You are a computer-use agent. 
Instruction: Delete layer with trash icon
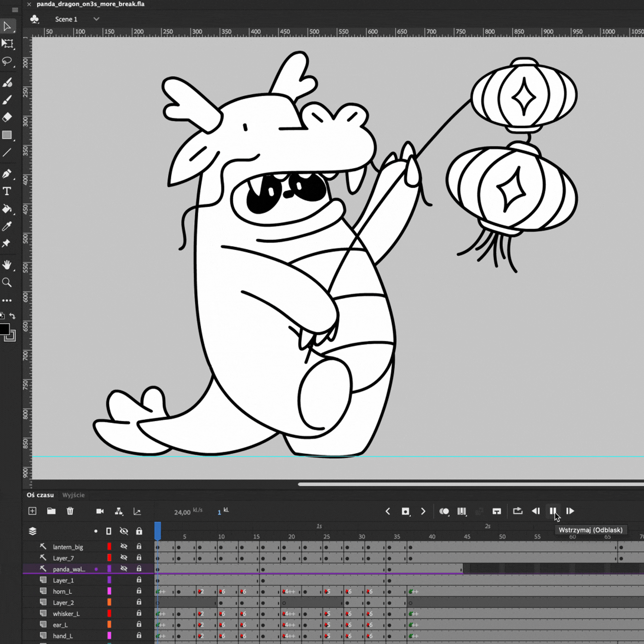click(x=70, y=511)
